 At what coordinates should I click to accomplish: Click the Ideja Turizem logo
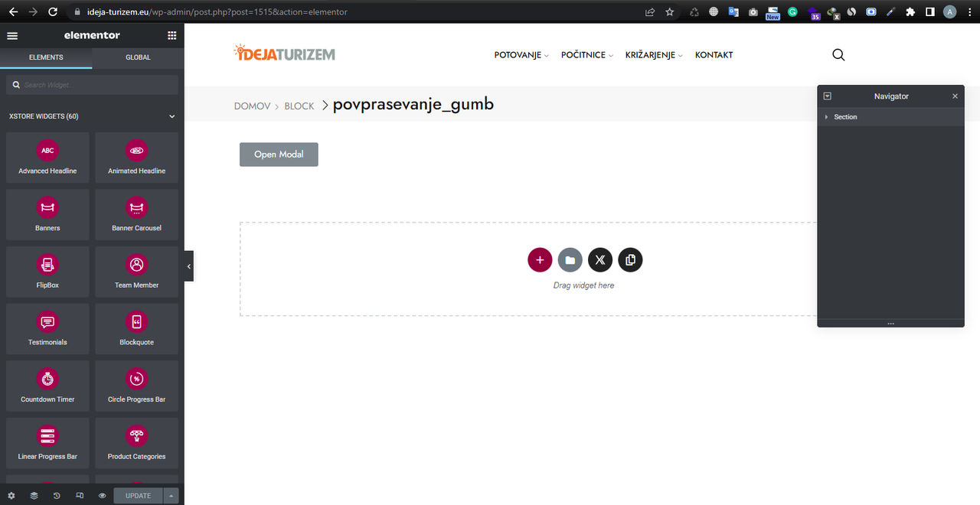tap(285, 54)
